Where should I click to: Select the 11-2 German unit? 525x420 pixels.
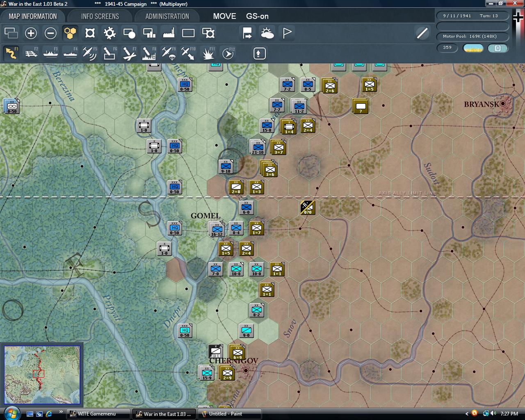click(x=299, y=106)
